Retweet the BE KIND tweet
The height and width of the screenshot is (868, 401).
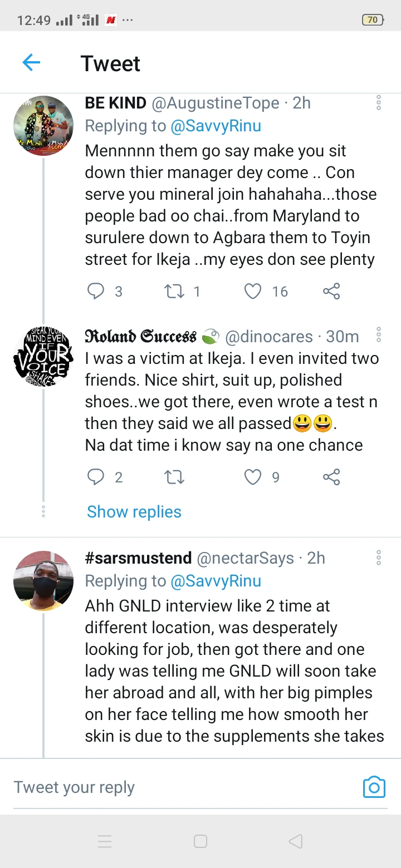(174, 291)
